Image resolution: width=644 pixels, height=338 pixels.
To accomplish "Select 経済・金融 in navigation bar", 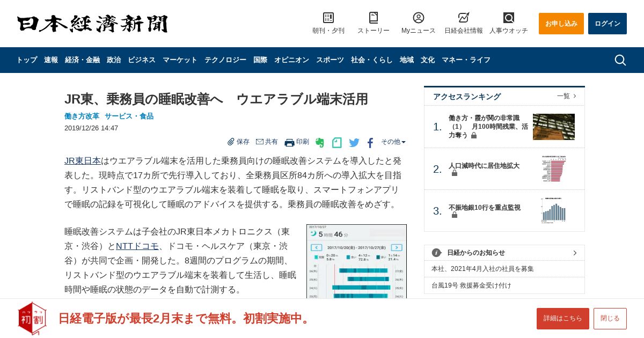I will (x=82, y=60).
